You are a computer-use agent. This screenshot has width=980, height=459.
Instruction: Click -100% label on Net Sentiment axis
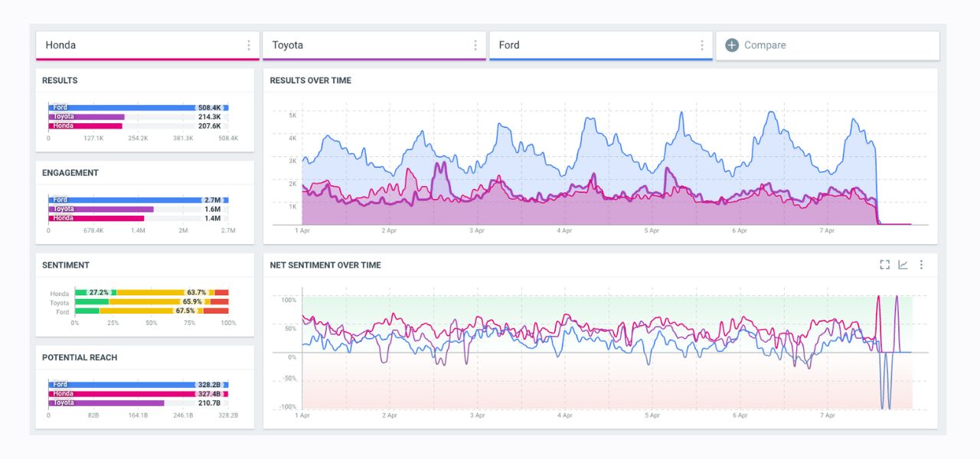pos(288,407)
